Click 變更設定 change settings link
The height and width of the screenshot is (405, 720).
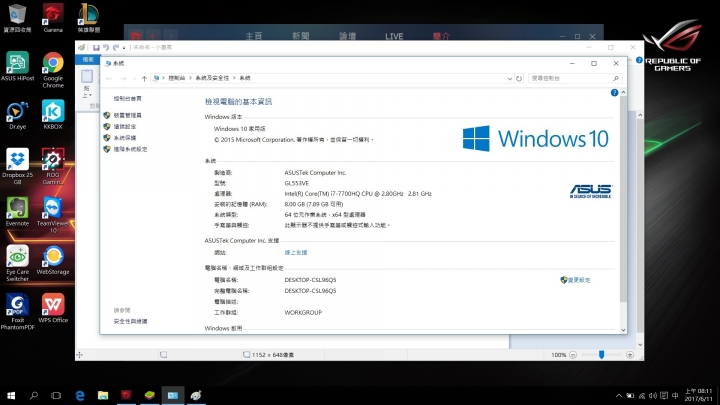click(x=579, y=280)
